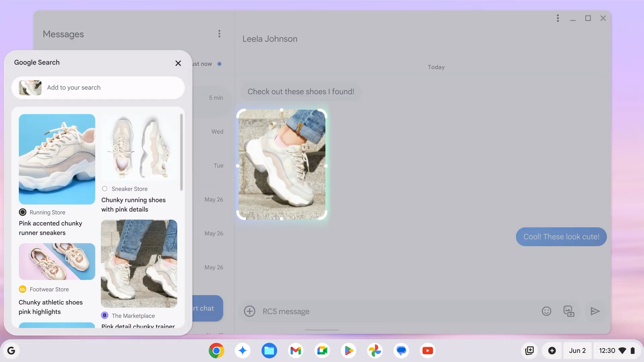This screenshot has width=644, height=362.
Task: Click the Footwear Store source icon
Action: (22, 289)
